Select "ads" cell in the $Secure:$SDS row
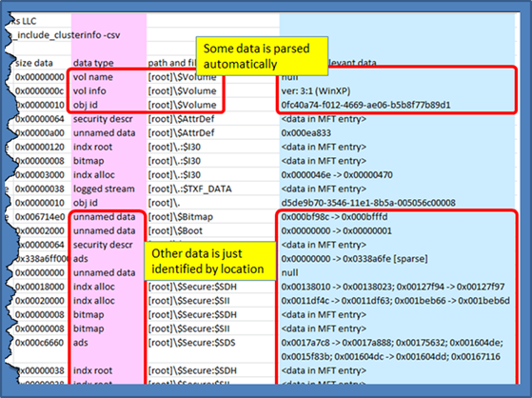The height and width of the screenshot is (398, 532). 81,343
